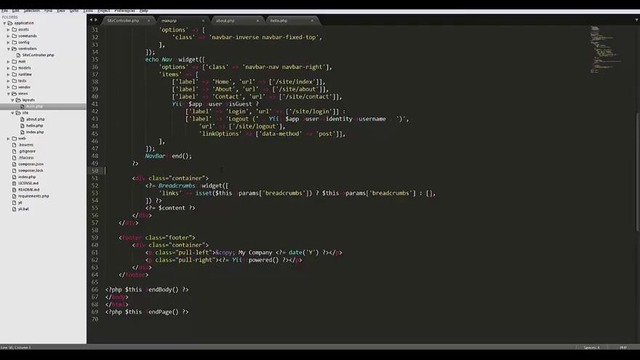
Task: Open the File menu
Action: click(4, 11)
